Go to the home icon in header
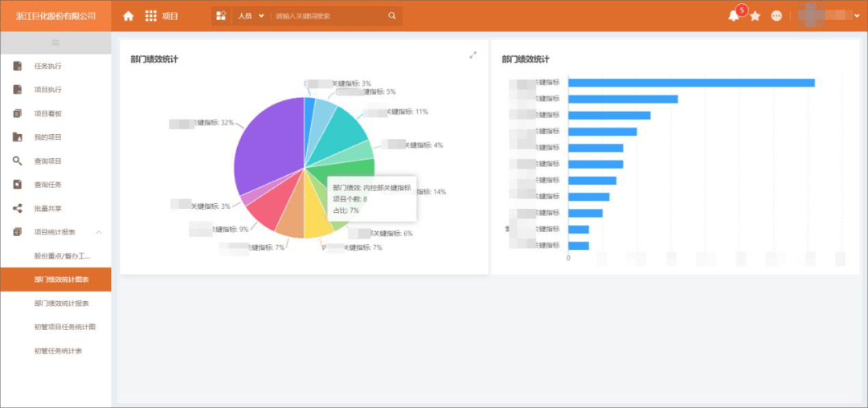The width and height of the screenshot is (868, 408). point(129,16)
